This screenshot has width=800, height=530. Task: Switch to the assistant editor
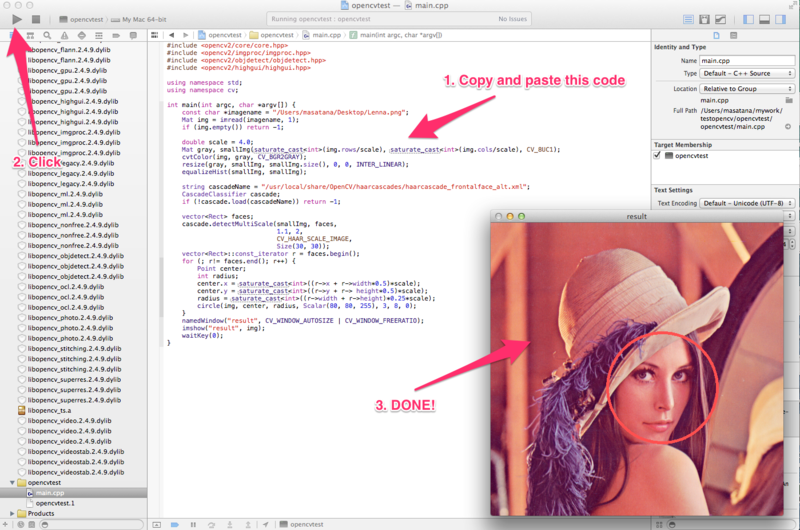705,19
